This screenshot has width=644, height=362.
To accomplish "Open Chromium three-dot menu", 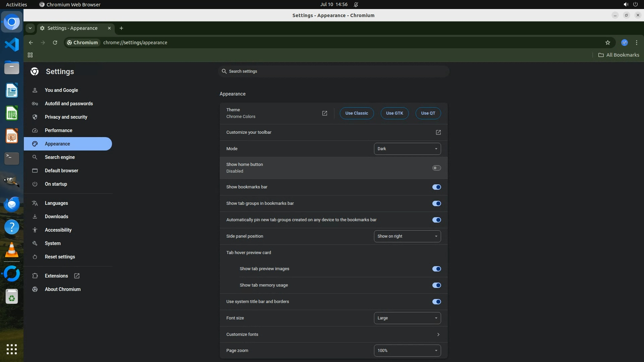I will [636, 43].
